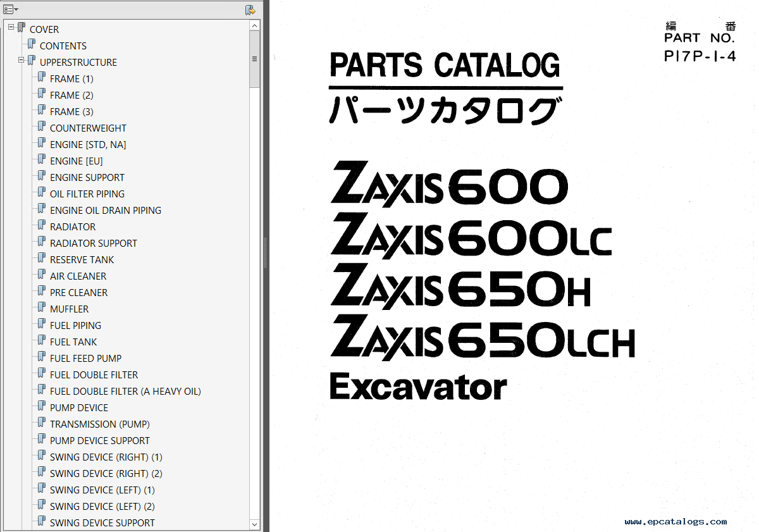Click the bookmark icon beside TRANSMISSION (PUMP)

coord(42,423)
